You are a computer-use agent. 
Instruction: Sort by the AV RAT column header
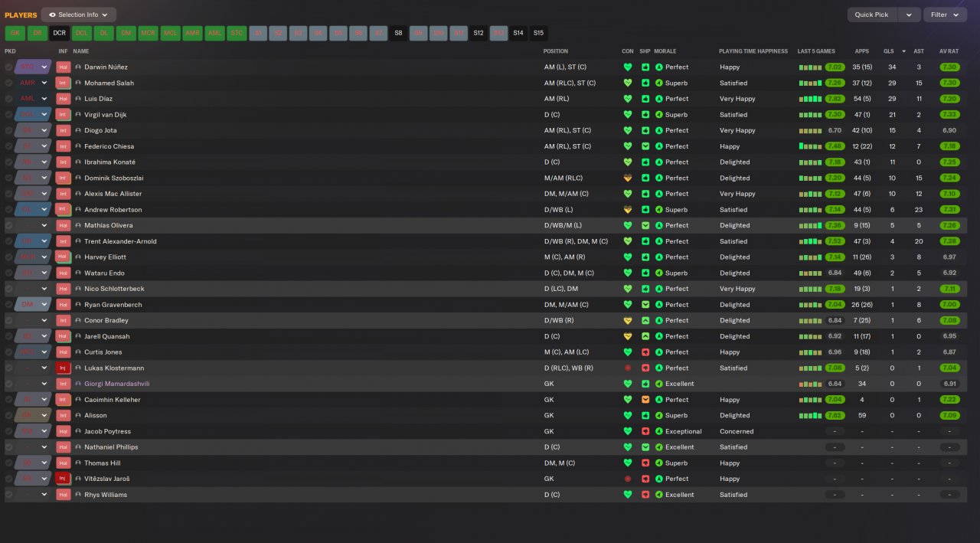coord(949,51)
